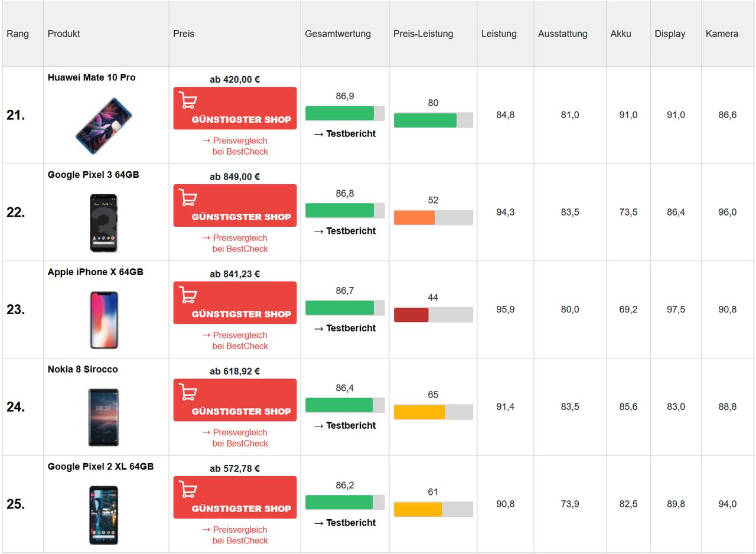This screenshot has width=756, height=554.
Task: Follow Preisvergleich bei BestCheck for Huawei Mate 10 Pro
Action: (x=235, y=146)
